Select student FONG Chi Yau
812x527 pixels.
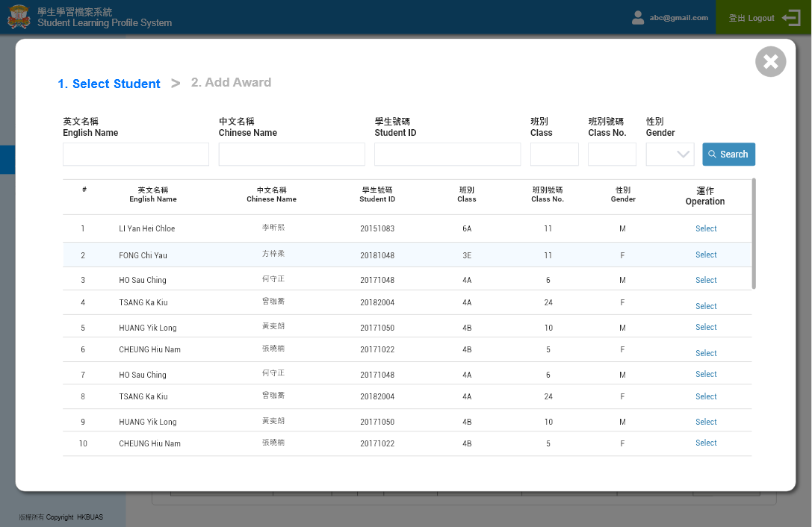pos(706,255)
